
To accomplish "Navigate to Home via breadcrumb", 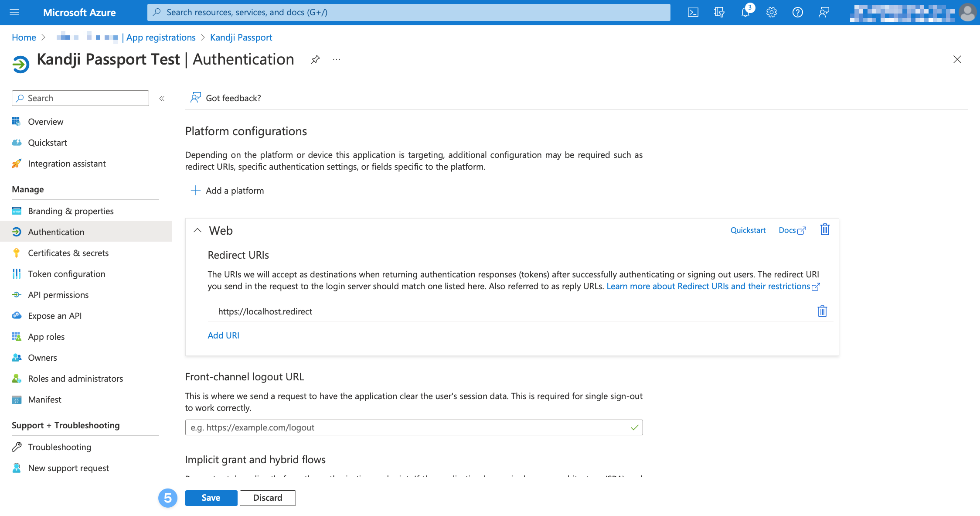I will tap(24, 38).
